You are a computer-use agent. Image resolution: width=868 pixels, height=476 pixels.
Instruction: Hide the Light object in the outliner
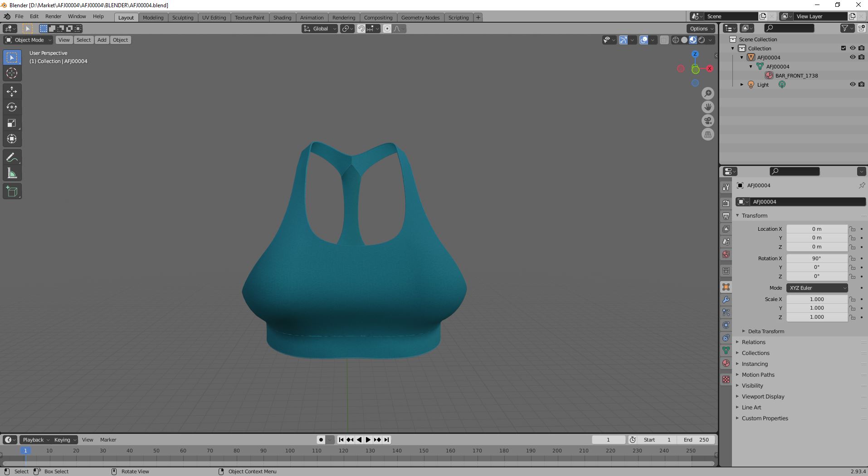(x=853, y=84)
